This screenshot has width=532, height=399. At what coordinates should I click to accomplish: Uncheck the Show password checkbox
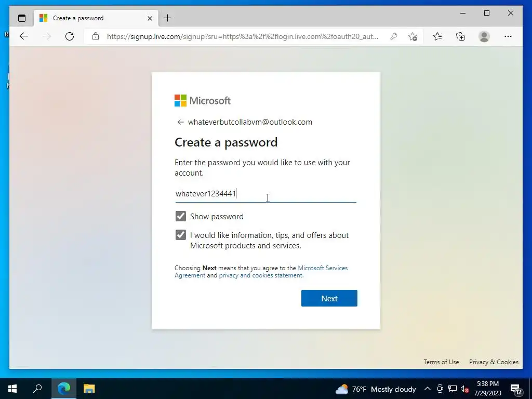[181, 216]
